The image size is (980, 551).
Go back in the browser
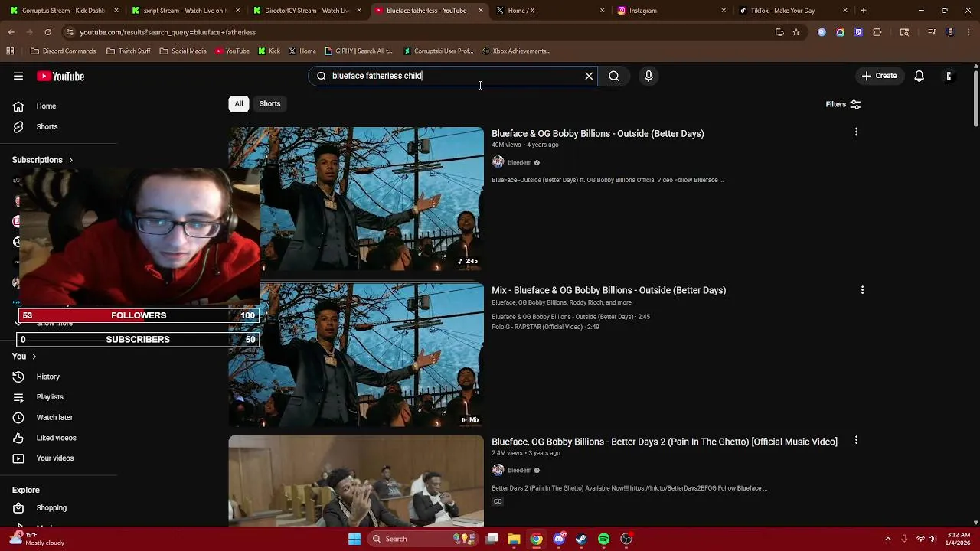[11, 32]
